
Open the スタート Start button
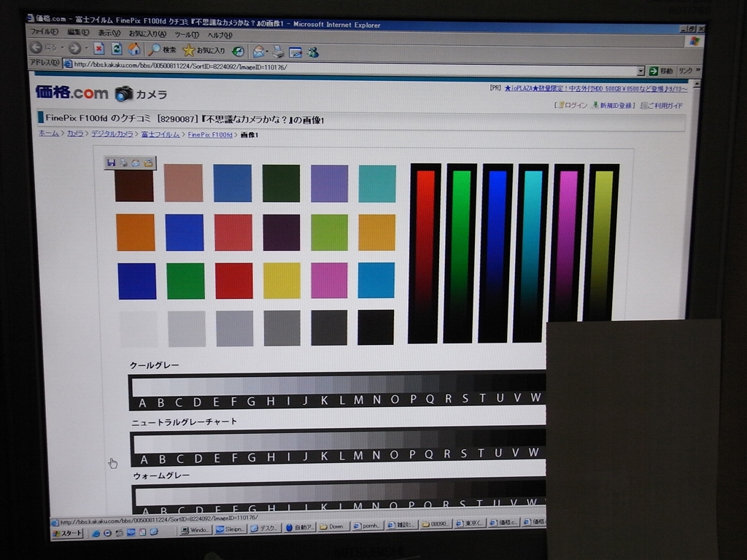coord(68,534)
